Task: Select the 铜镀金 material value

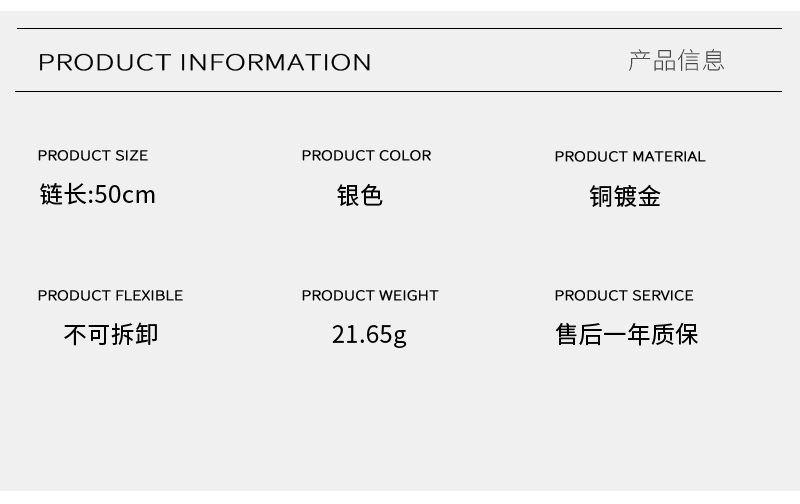Action: [x=625, y=196]
